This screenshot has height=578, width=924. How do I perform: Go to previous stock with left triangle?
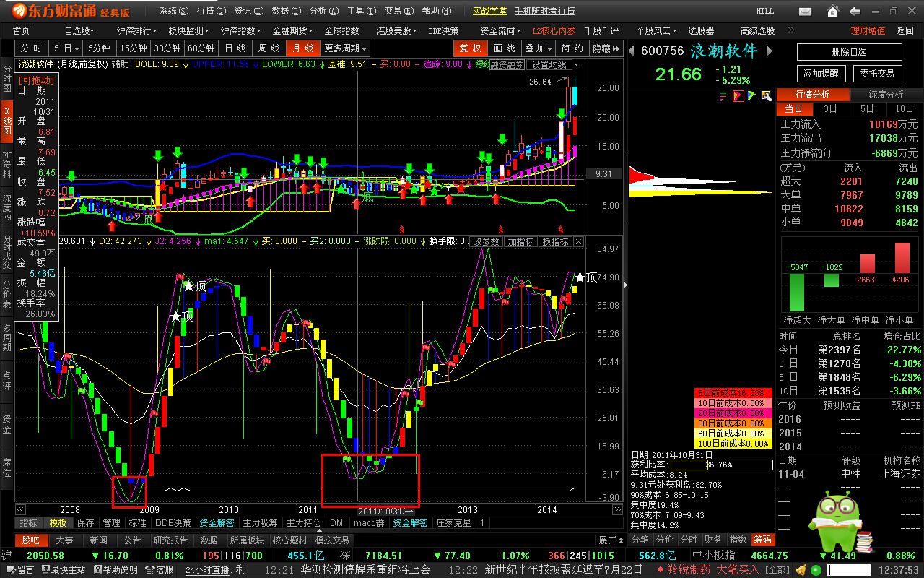click(x=632, y=51)
